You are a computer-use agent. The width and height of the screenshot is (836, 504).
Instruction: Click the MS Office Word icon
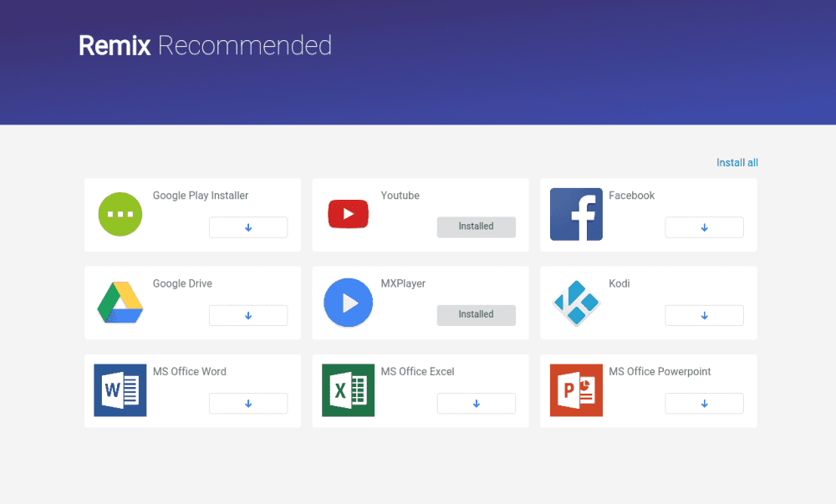click(x=120, y=390)
